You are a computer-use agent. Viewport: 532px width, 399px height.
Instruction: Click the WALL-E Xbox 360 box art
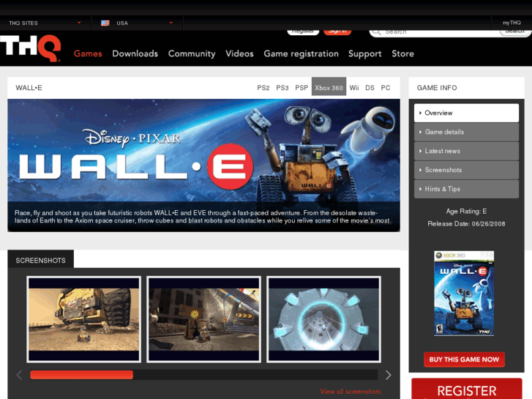[x=464, y=294]
